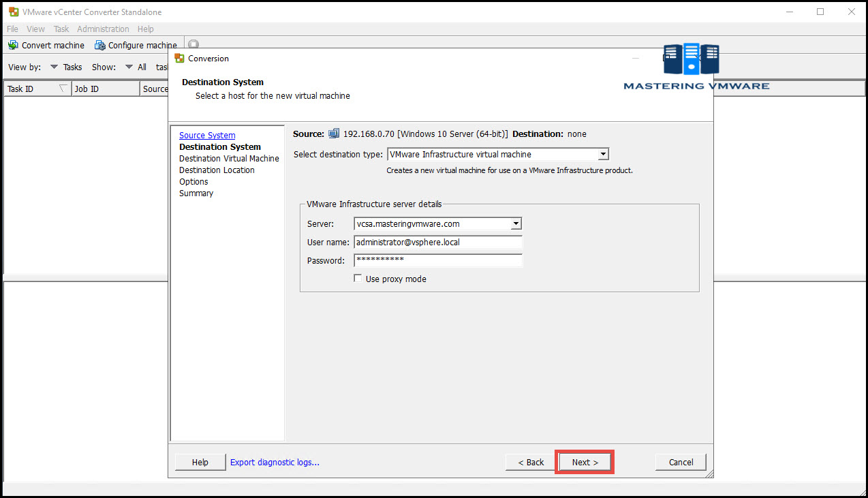
Task: Minimize the main Converter window
Action: pos(789,12)
